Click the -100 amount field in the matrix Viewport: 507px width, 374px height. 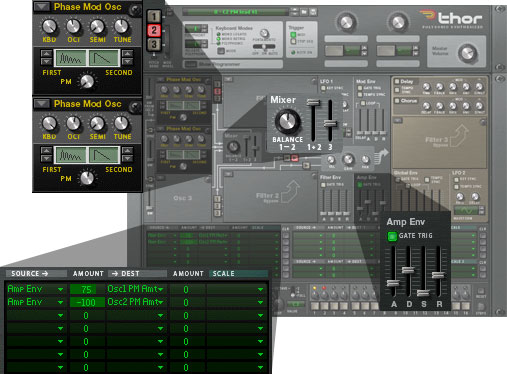[x=86, y=302]
